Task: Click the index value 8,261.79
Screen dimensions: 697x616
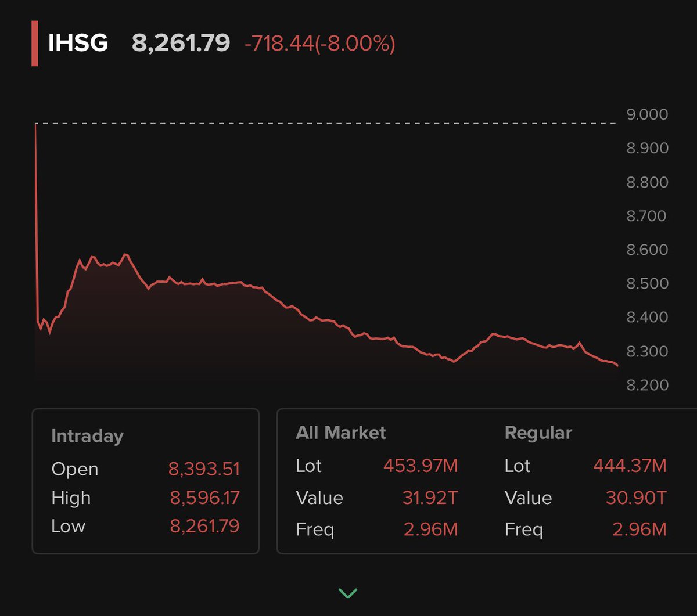Action: coord(181,43)
